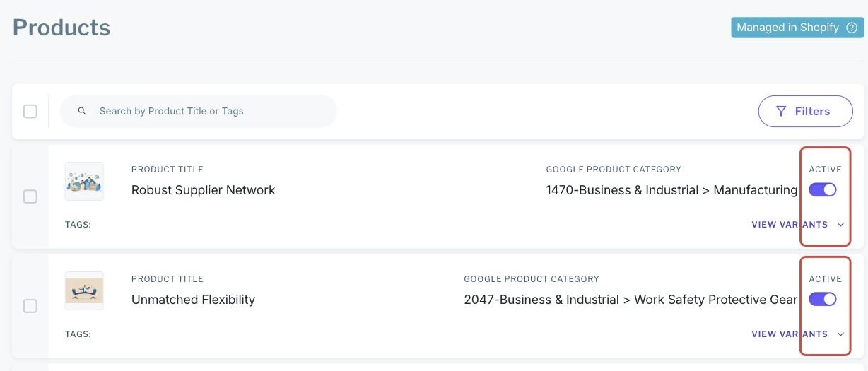
Task: Select Robust Supplier Network row checkbox
Action: click(x=30, y=196)
